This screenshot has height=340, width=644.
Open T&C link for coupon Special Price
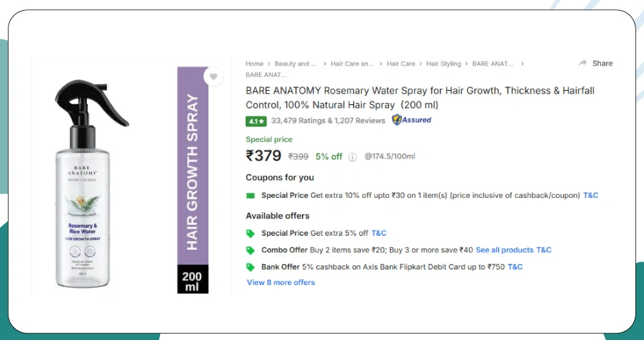coord(590,195)
